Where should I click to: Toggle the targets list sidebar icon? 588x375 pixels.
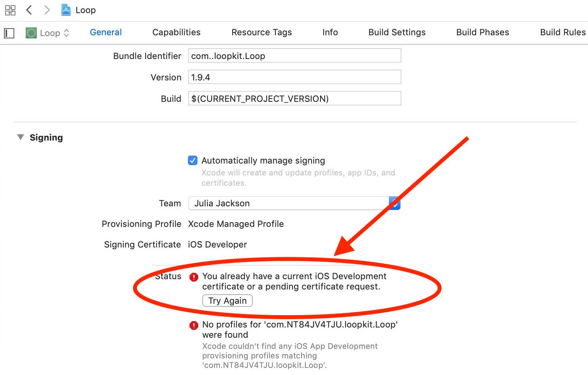click(x=9, y=33)
